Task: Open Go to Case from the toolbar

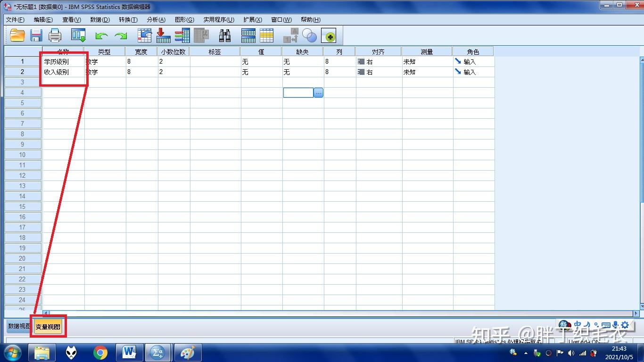Action: tap(144, 35)
